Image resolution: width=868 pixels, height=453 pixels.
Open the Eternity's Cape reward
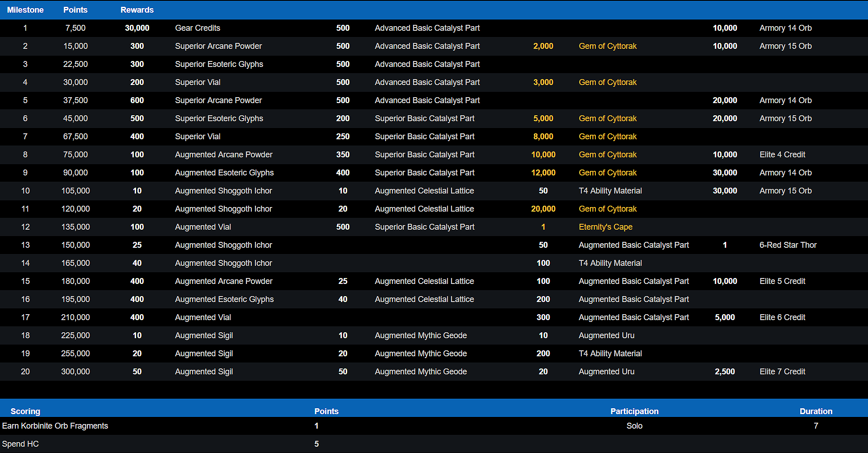click(605, 227)
